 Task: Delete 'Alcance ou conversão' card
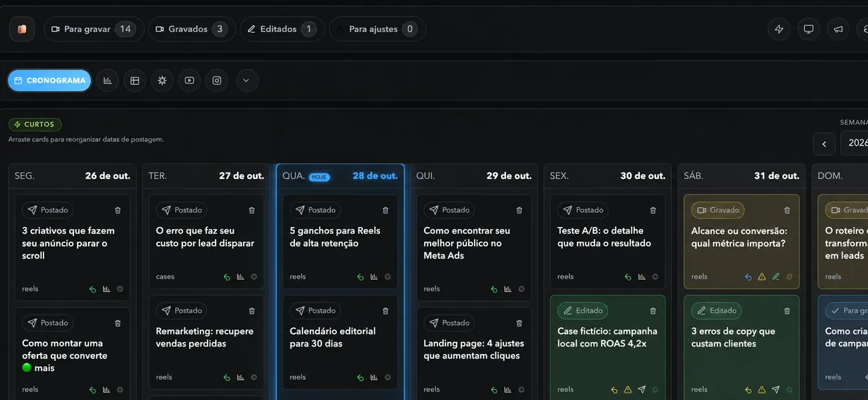787,210
